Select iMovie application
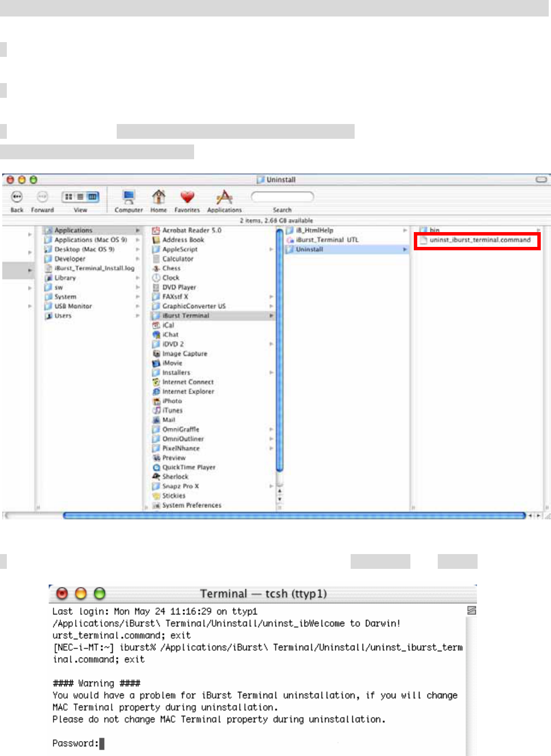This screenshot has height=756, width=551. (x=213, y=363)
